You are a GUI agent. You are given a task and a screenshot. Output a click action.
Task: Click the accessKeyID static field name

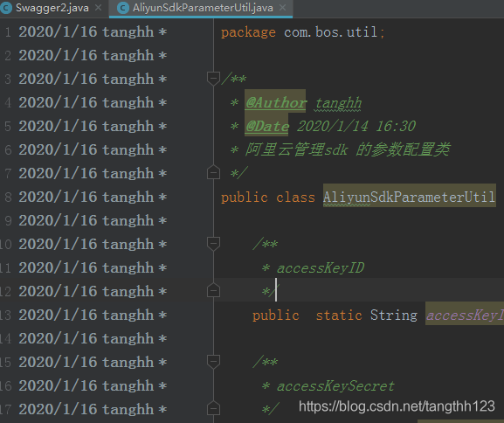click(465, 315)
